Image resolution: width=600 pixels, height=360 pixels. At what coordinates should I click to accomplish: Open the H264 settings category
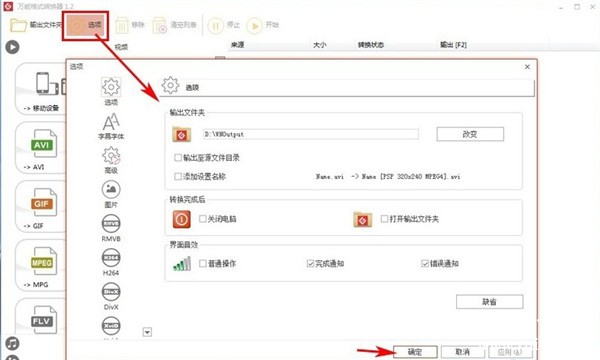(x=111, y=262)
